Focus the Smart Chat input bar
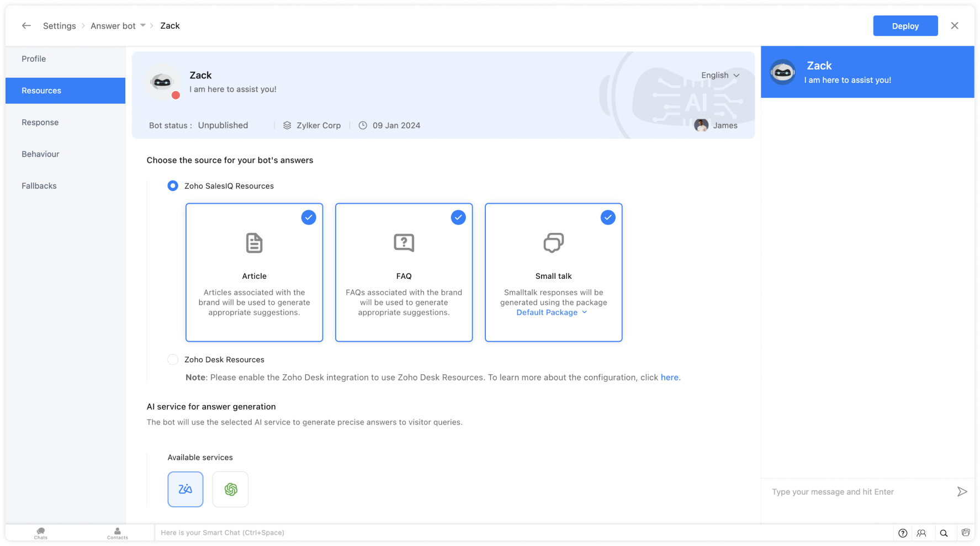 pos(523,533)
